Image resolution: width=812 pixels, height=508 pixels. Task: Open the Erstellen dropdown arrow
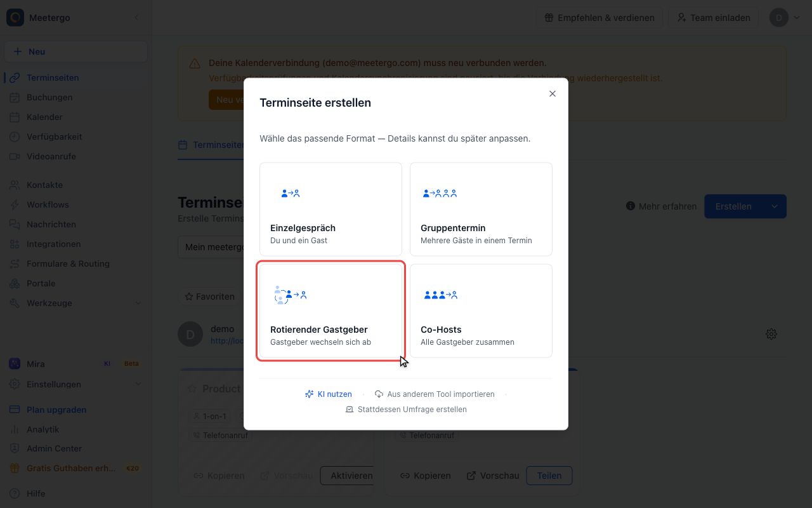tap(775, 206)
